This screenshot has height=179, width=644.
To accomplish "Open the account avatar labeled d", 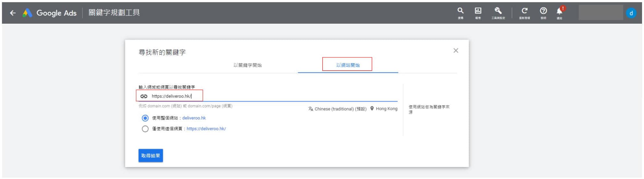I will click(631, 13).
